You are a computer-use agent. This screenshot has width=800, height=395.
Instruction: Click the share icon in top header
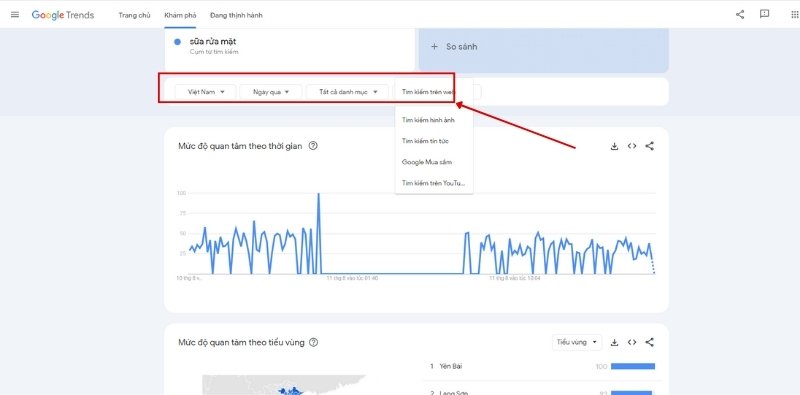(740, 14)
